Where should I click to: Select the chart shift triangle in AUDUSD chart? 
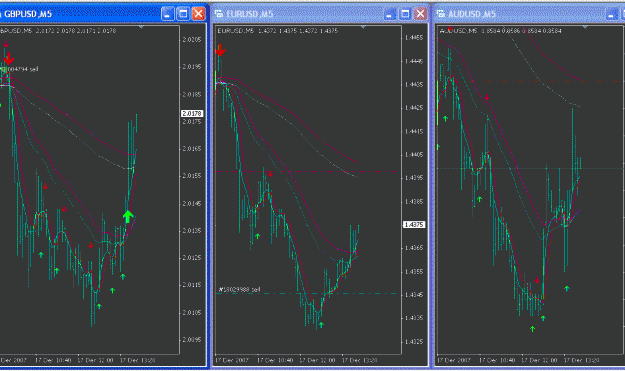tap(585, 27)
